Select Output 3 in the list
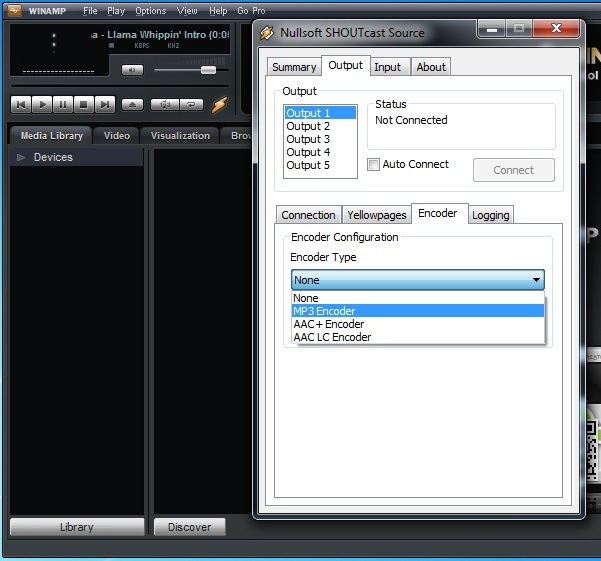Viewport: 601px width, 561px height. coord(320,139)
